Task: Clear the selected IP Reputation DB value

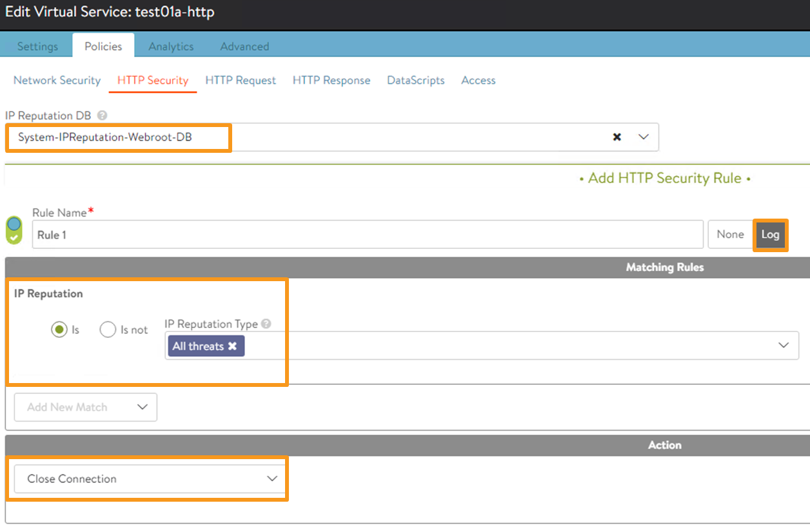Action: 617,137
